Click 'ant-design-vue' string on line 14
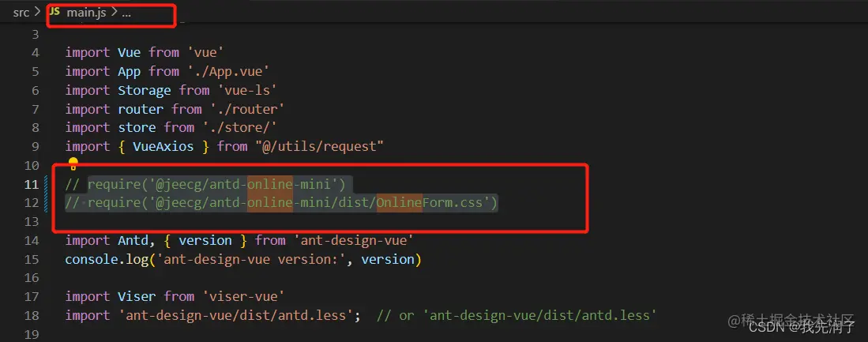Screen dimensions: 868x342 [x=353, y=240]
